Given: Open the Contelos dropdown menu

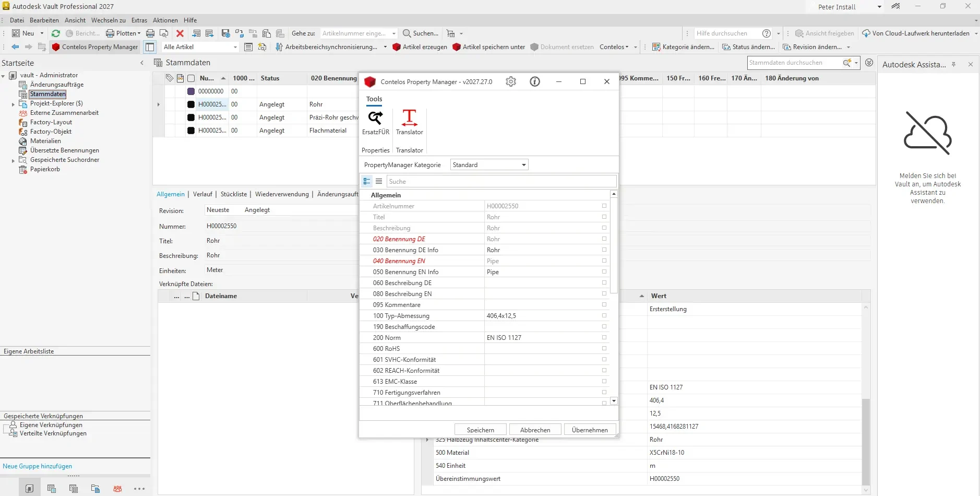Looking at the screenshot, I should tap(614, 47).
